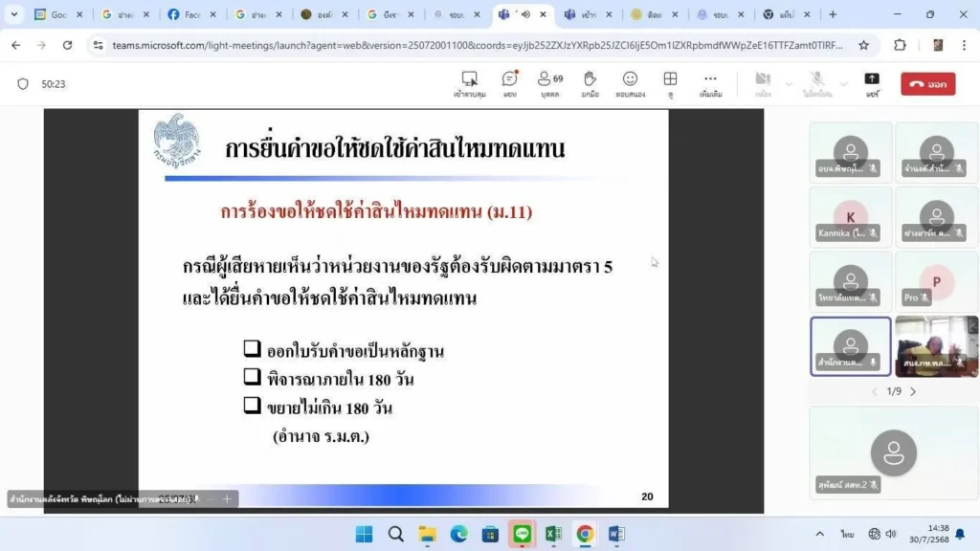
Task: Open the notification bell in system tray
Action: pyautogui.click(x=961, y=534)
